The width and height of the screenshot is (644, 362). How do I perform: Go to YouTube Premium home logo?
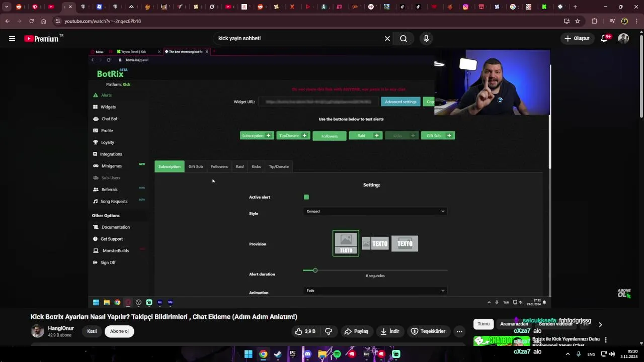point(42,39)
